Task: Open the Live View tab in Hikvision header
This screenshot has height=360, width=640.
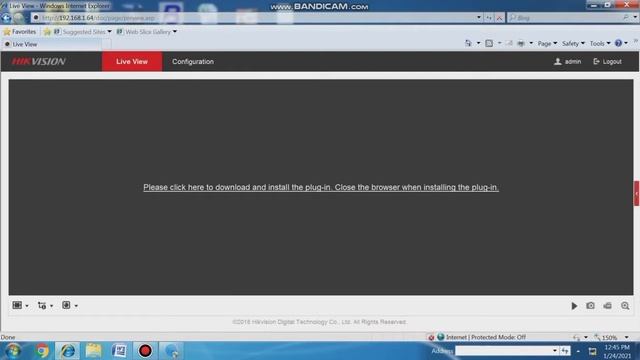Action: tap(132, 62)
